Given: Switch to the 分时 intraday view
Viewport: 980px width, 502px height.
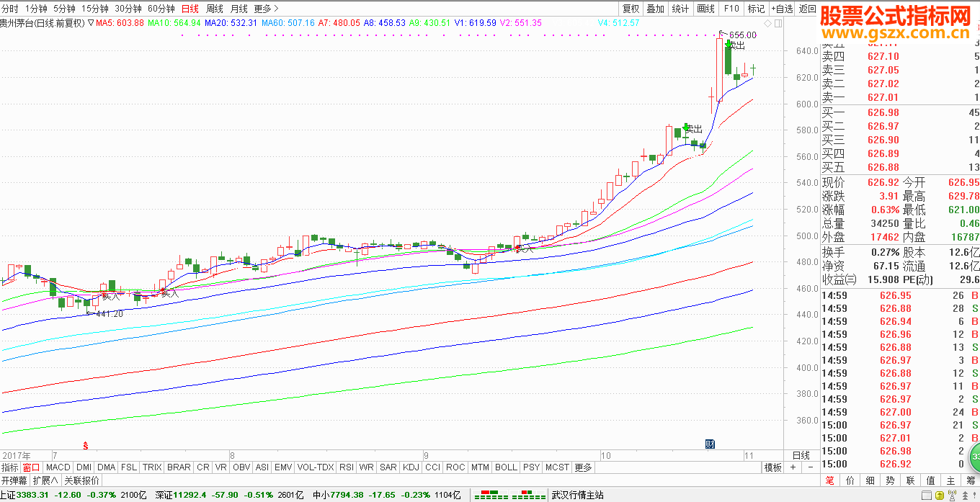Looking at the screenshot, I should 10,9.
